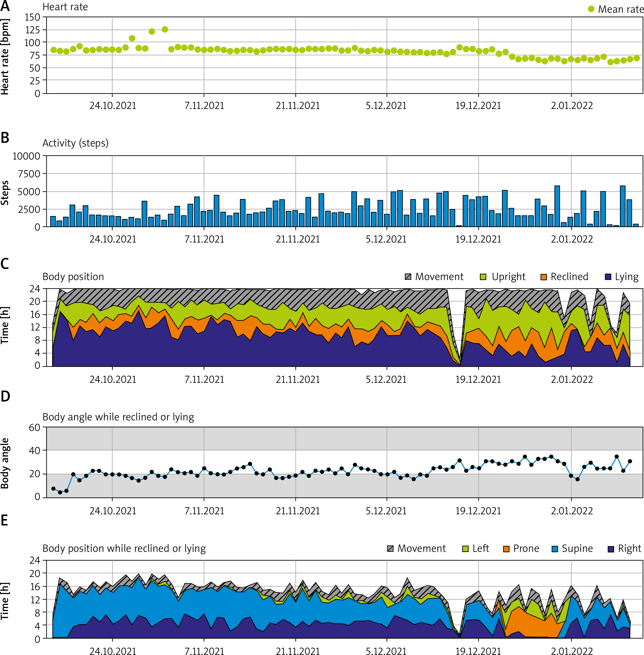The width and height of the screenshot is (644, 655).
Task: Click the Body angle while reclined or lying title
Action: pyautogui.click(x=118, y=417)
